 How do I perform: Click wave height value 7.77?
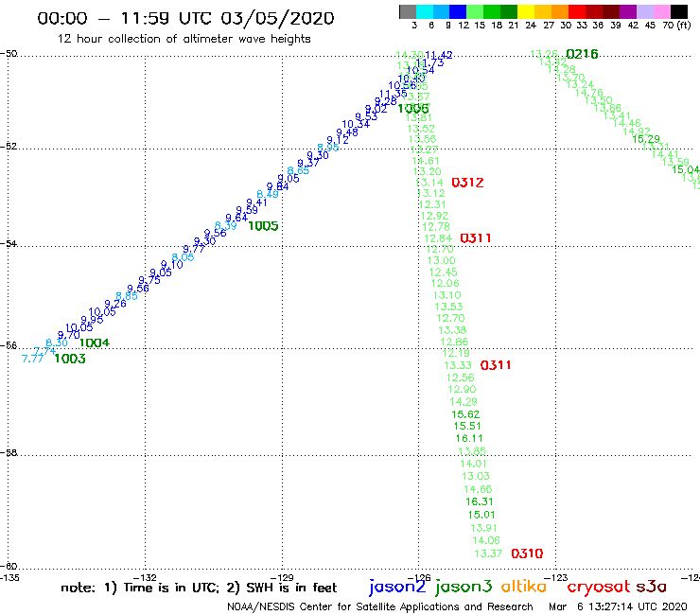pos(32,359)
